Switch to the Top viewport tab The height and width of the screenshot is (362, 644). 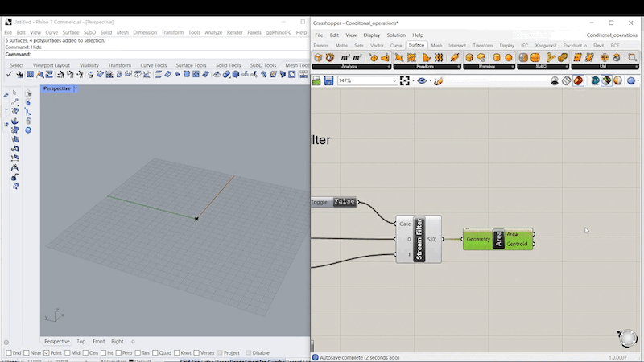pos(81,341)
